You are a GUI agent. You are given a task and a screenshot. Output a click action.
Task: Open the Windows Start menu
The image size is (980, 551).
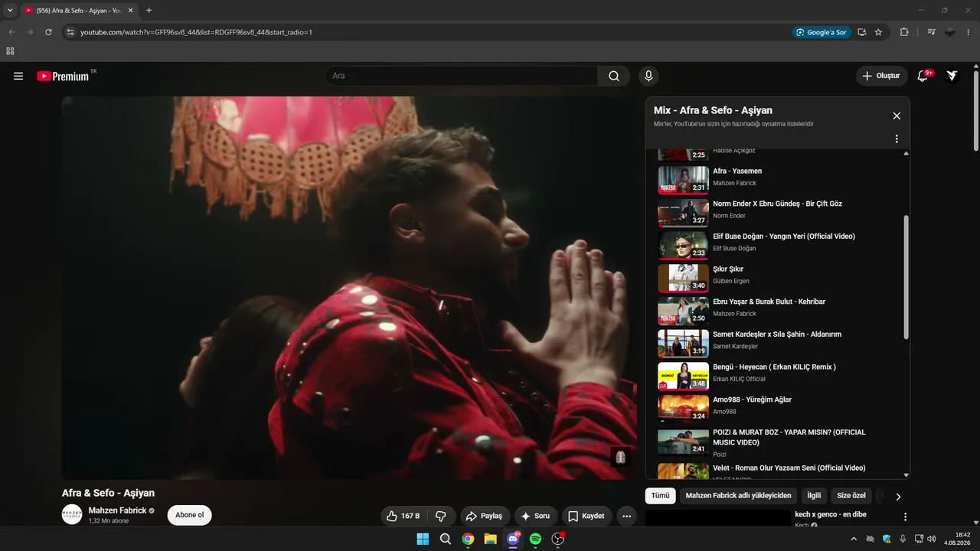point(423,539)
